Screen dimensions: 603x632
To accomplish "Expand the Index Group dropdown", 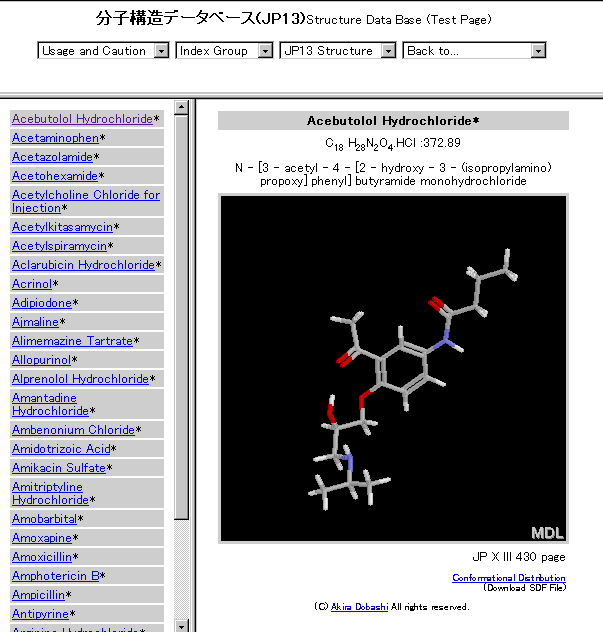I will coord(224,51).
